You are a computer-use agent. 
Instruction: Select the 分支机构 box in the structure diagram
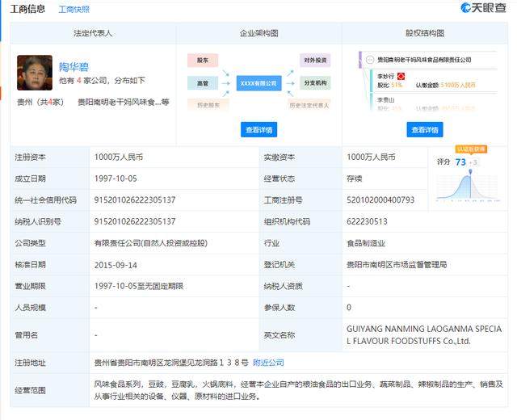315,83
